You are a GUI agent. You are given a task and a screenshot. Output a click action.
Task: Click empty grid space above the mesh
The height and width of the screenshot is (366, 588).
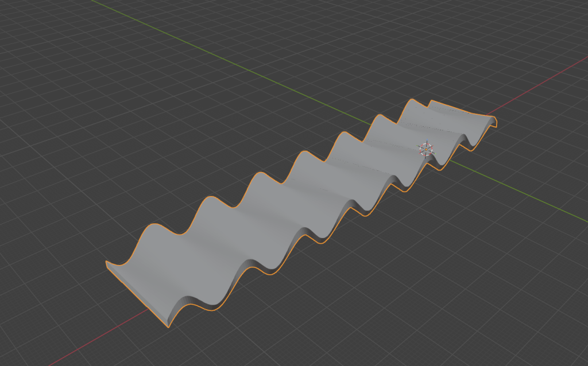(x=230, y=86)
